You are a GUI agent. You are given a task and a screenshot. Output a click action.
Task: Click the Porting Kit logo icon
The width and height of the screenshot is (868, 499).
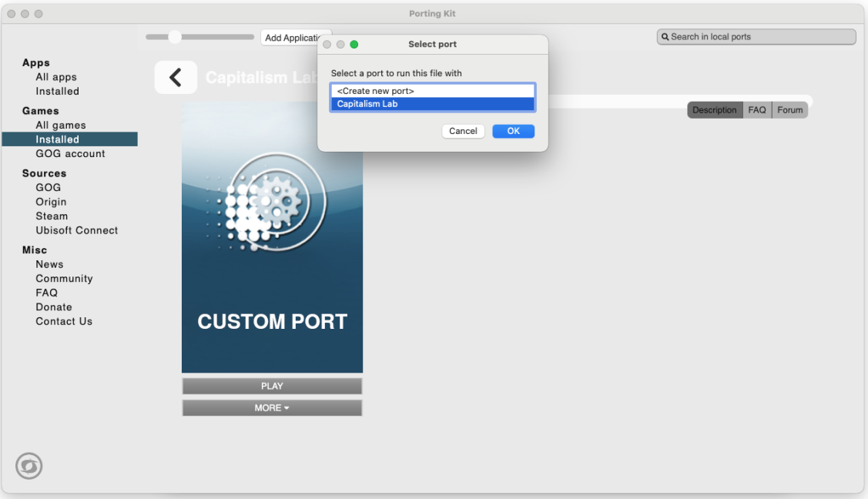[x=28, y=466]
